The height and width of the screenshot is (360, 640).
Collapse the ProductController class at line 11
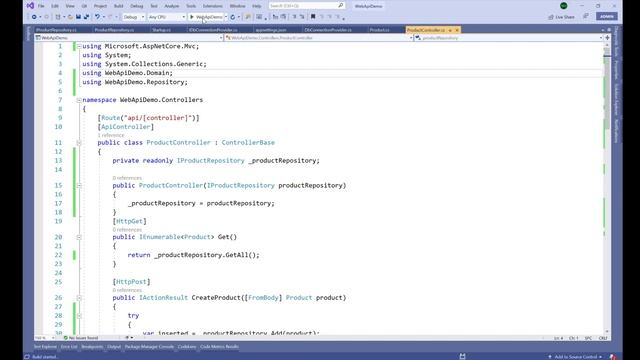(x=79, y=143)
